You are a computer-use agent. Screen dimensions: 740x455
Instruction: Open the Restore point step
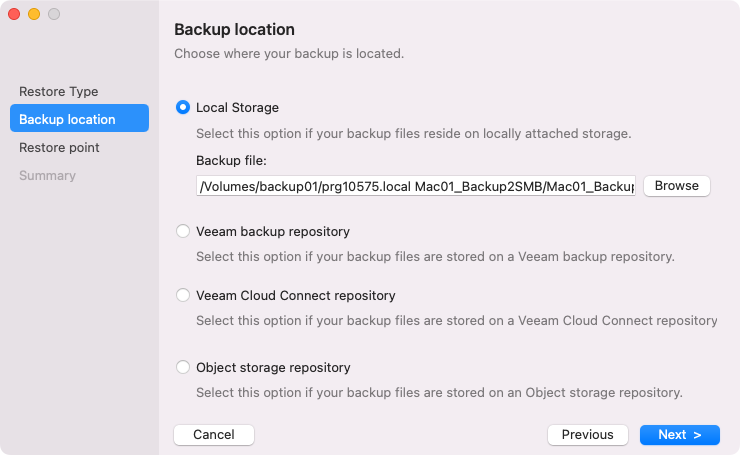point(59,147)
